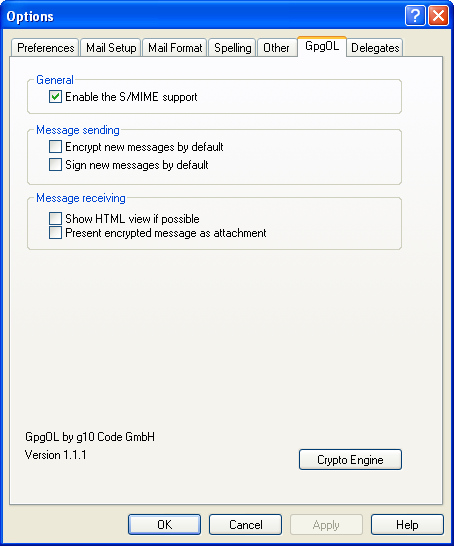The width and height of the screenshot is (454, 546).
Task: Click the Help button at bottom
Action: (x=407, y=524)
